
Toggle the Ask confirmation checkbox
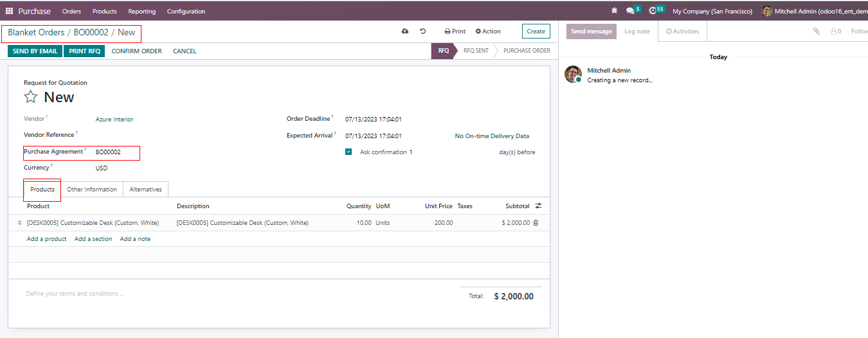pyautogui.click(x=348, y=152)
